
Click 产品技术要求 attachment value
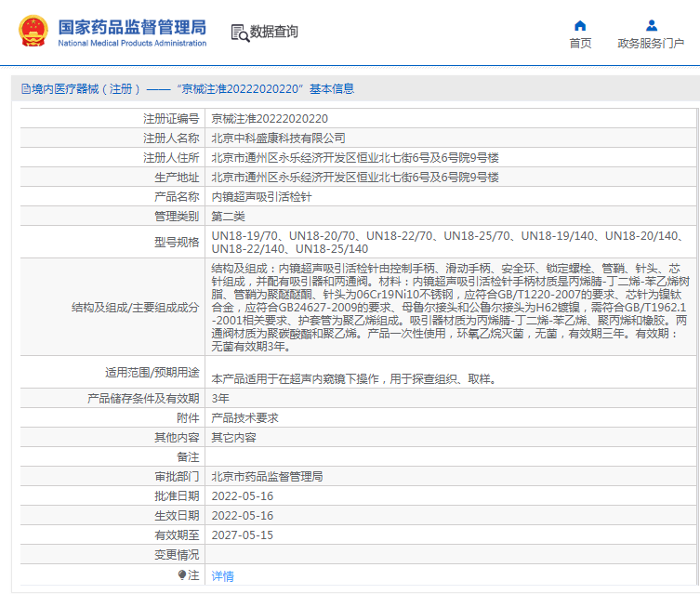(244, 417)
